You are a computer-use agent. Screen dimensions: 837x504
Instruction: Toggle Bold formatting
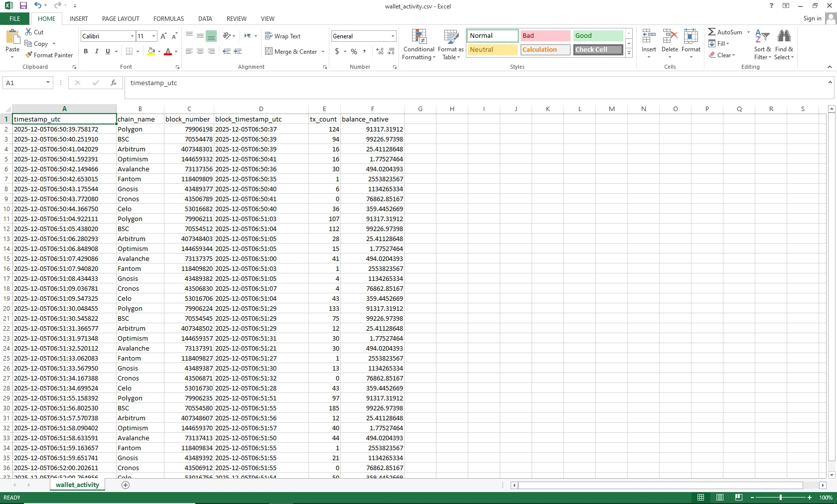[x=86, y=51]
